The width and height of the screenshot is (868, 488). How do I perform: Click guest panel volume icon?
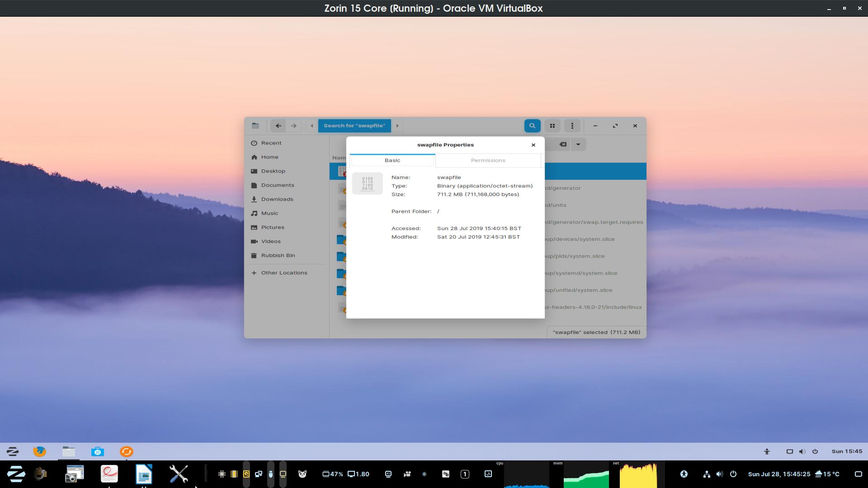[x=802, y=451]
